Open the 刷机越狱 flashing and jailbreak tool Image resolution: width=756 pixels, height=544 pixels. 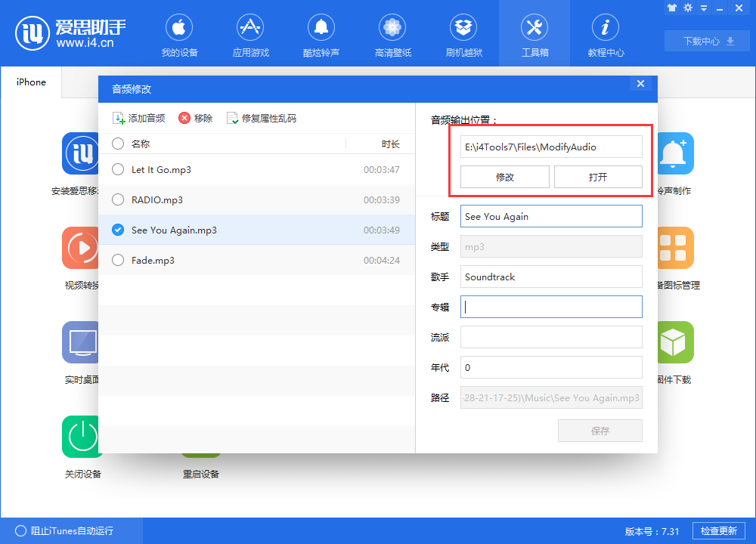(463, 34)
